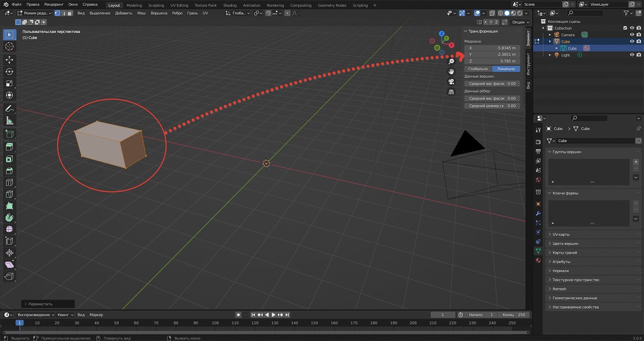Select the Scale tool
The width and height of the screenshot is (644, 341).
(9, 84)
